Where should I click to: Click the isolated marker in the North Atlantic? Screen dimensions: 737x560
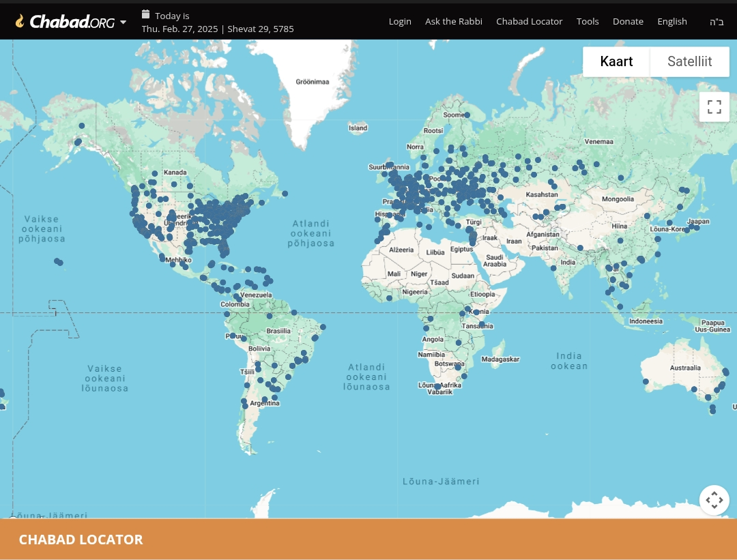(x=285, y=194)
